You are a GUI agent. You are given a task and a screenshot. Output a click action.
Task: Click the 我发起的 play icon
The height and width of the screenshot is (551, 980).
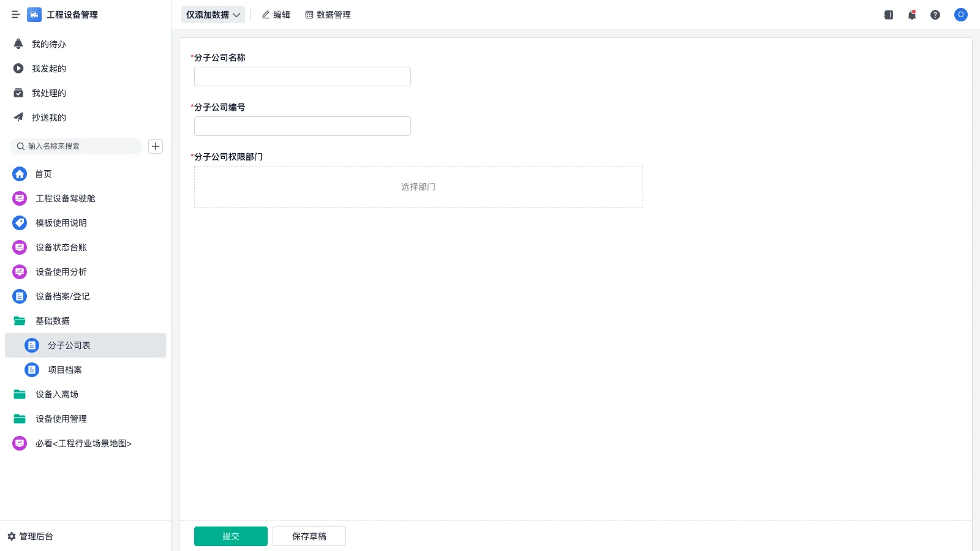point(18,69)
